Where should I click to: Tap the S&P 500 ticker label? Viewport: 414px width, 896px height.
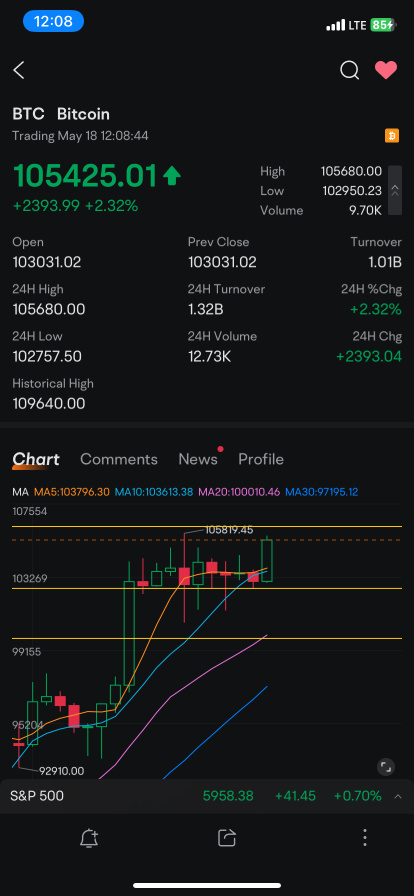pos(37,796)
